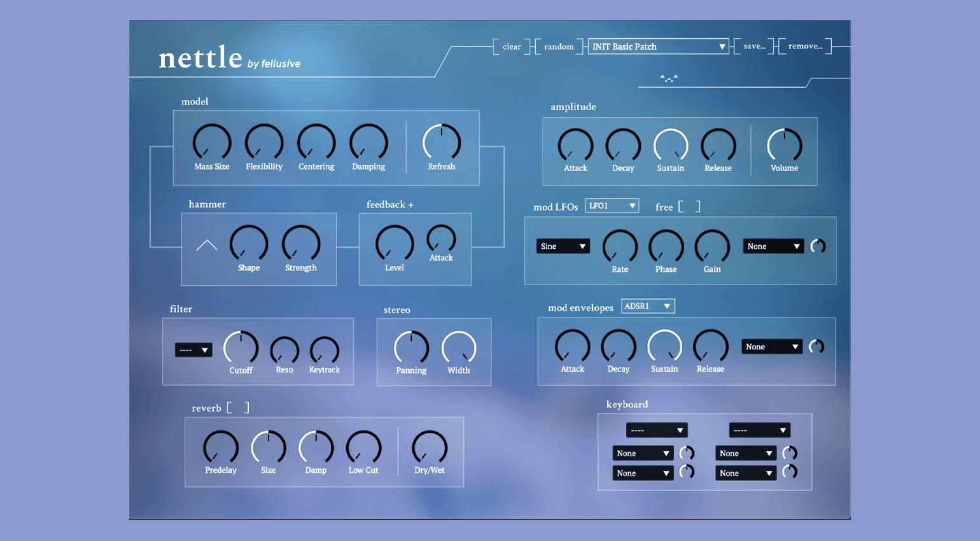The image size is (980, 541).
Task: Click the feedback Level knob
Action: 395,243
